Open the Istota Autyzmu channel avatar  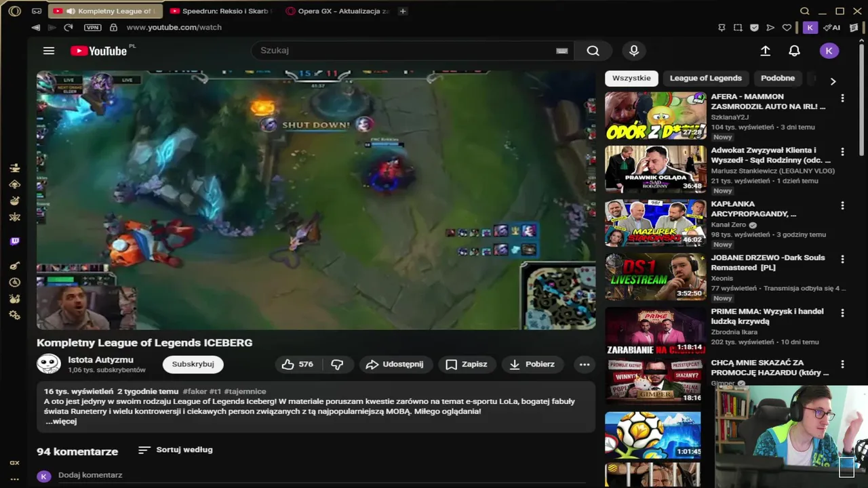pyautogui.click(x=49, y=364)
